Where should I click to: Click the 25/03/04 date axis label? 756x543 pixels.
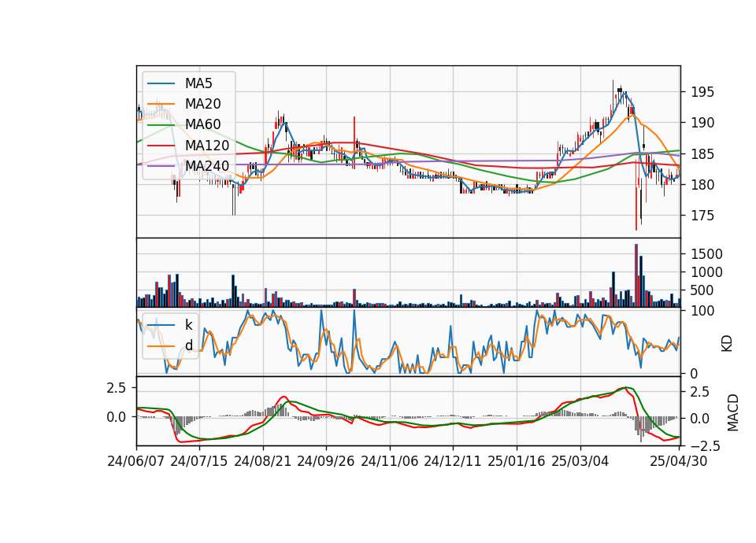click(580, 461)
